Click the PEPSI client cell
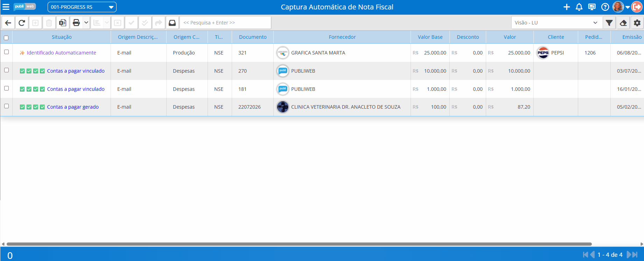 [x=556, y=53]
